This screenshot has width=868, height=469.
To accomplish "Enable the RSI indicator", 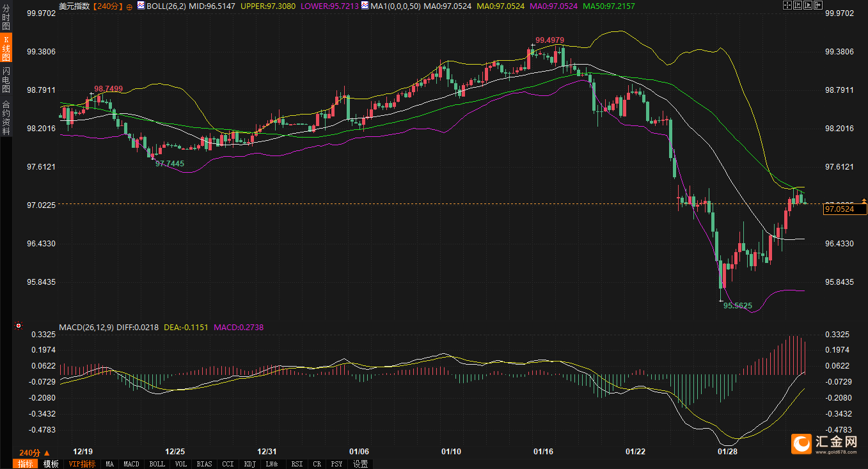I will 297,464.
